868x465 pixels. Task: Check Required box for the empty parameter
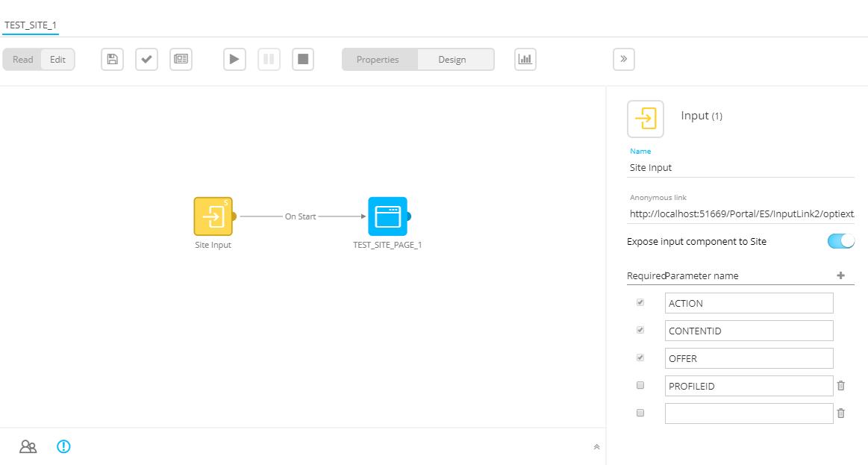(x=640, y=413)
